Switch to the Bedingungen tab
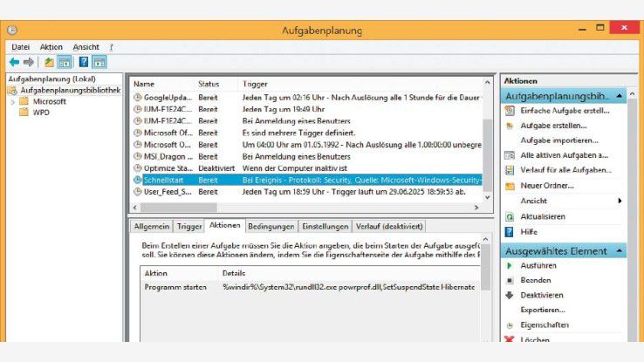 tap(271, 226)
